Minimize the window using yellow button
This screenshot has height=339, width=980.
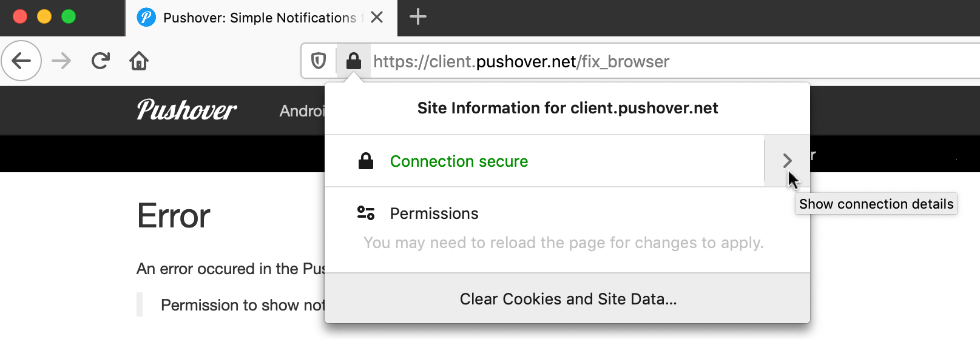tap(44, 16)
